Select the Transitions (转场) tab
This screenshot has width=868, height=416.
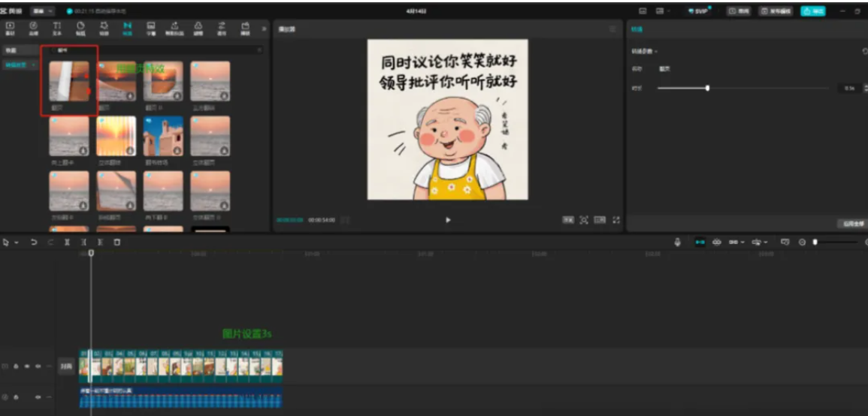click(x=127, y=28)
